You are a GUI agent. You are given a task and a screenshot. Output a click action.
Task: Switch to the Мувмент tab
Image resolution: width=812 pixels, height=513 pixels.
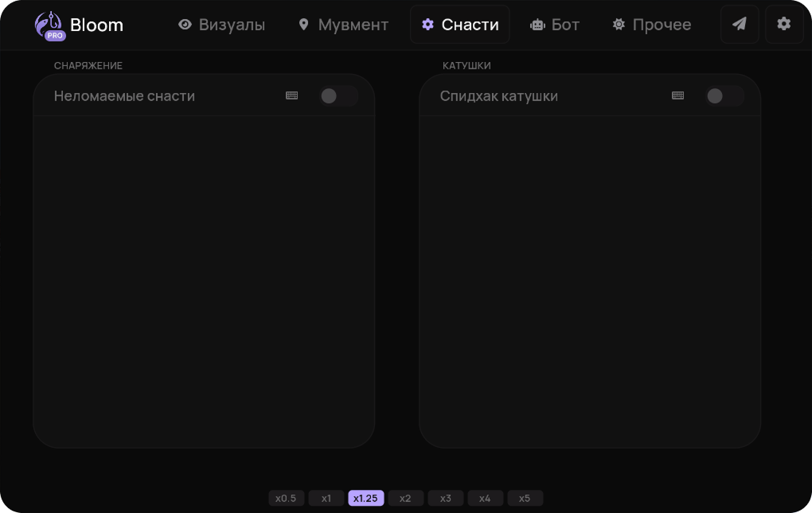(x=343, y=25)
